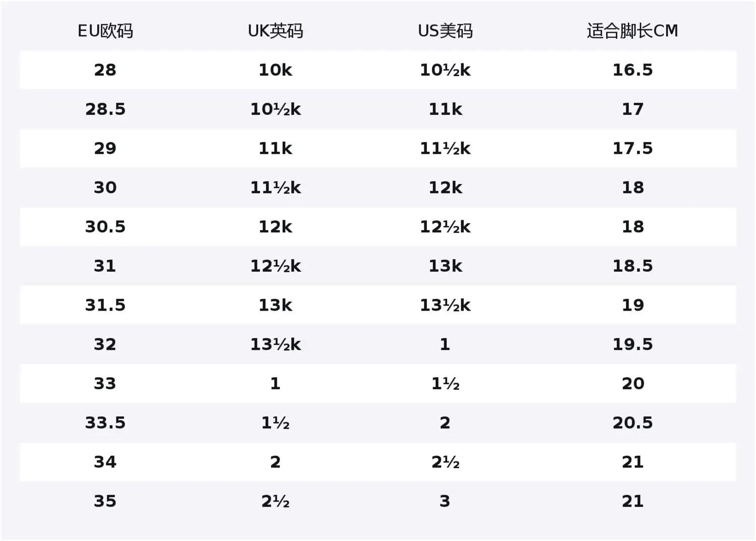Click the 适合脚长CM column header
This screenshot has width=756, height=541.
[x=632, y=31]
